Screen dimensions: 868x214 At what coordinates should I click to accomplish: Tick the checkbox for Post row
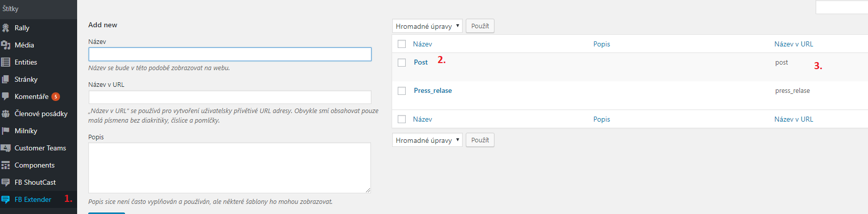tap(402, 63)
